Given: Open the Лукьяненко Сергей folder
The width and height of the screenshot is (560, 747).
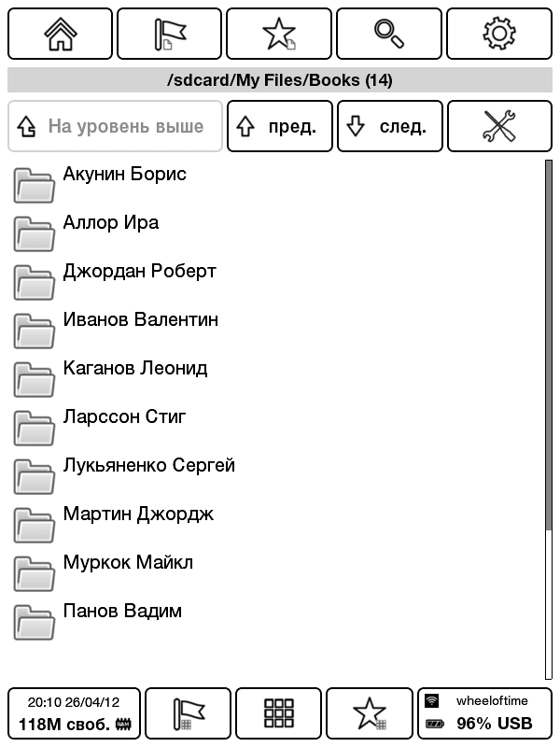Looking at the screenshot, I should [x=276, y=476].
